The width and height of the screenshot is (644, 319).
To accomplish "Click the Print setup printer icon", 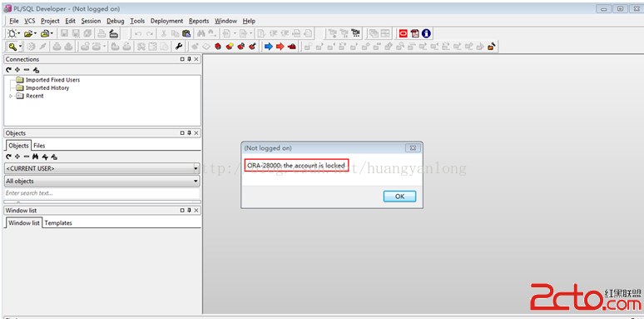I will pyautogui.click(x=114, y=33).
